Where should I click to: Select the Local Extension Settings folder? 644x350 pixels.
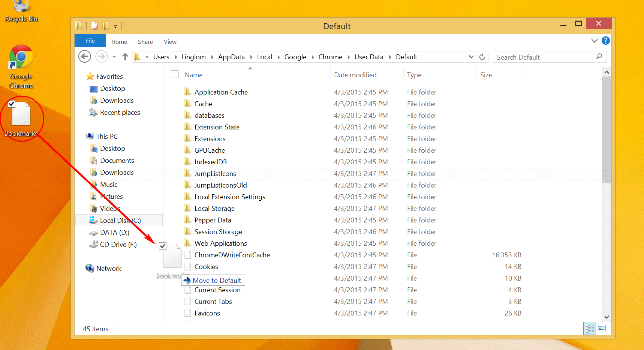[x=230, y=197]
